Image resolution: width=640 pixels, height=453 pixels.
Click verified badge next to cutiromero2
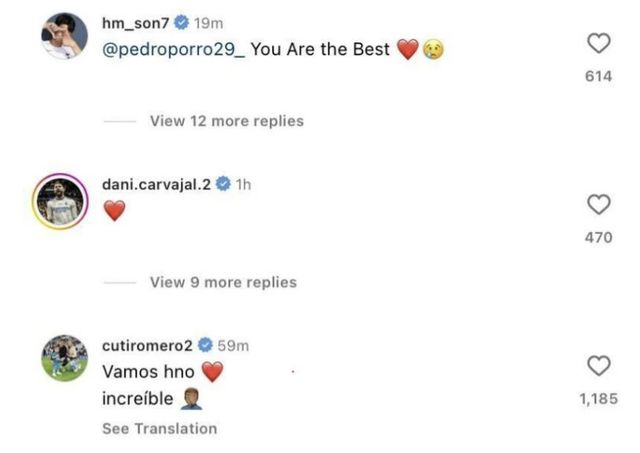point(205,345)
